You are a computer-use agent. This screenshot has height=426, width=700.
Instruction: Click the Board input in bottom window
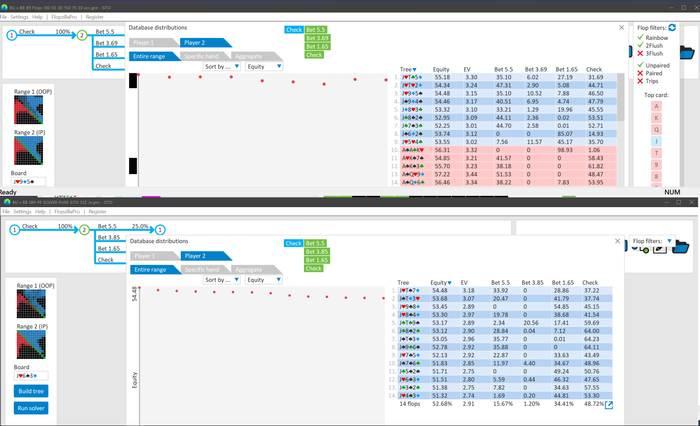click(31, 376)
